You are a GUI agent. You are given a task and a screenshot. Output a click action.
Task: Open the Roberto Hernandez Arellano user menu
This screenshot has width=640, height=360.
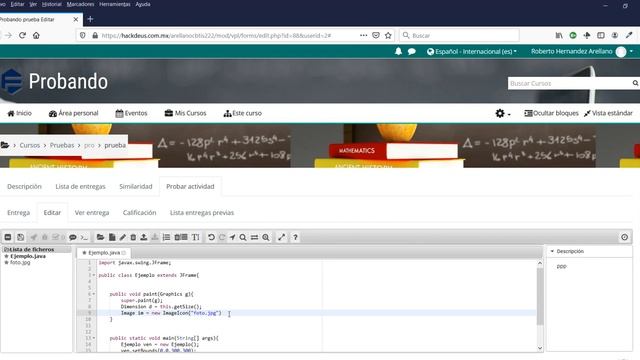582,51
